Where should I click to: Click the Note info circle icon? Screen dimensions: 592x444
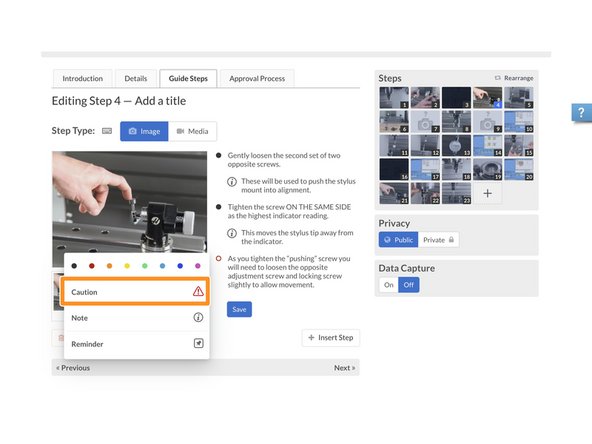click(x=198, y=317)
